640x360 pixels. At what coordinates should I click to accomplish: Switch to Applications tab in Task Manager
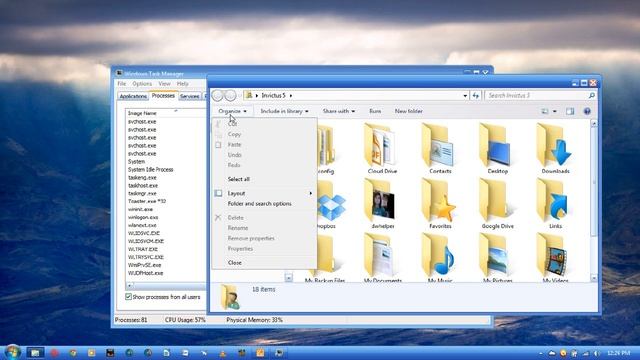pos(133,96)
